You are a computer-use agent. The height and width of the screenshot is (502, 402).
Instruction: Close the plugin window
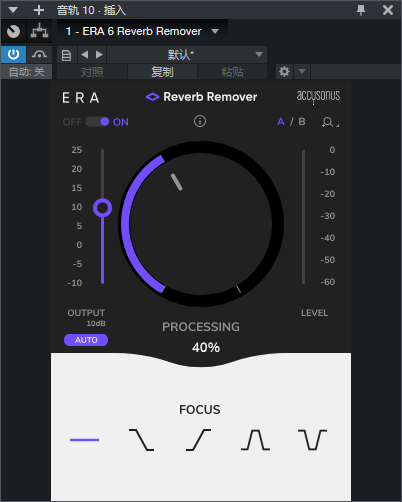(388, 10)
